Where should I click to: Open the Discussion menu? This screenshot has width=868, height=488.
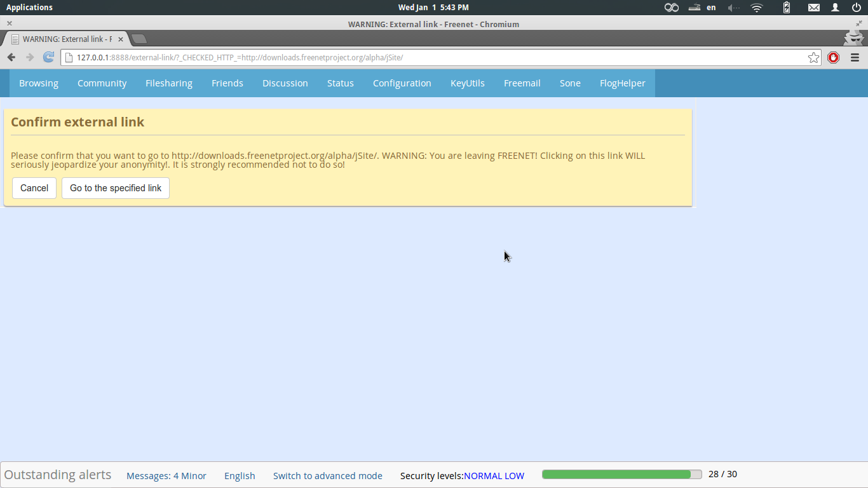285,83
